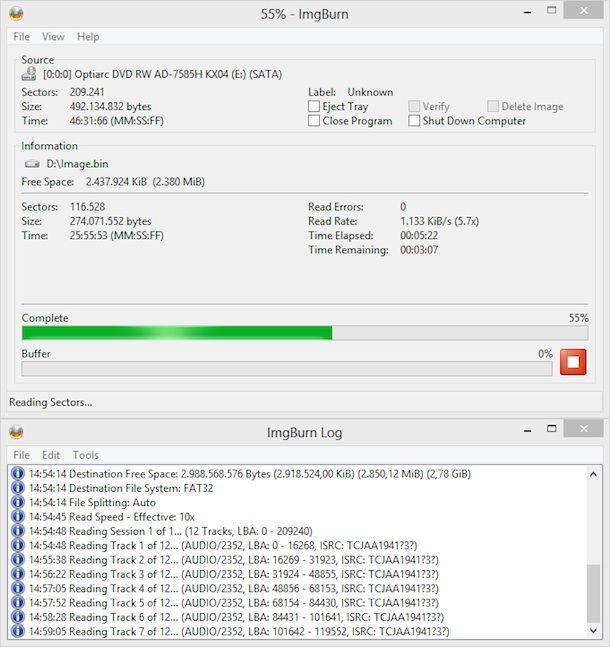The width and height of the screenshot is (610, 647).
Task: Click the log scrollbar down arrow
Action: [593, 630]
